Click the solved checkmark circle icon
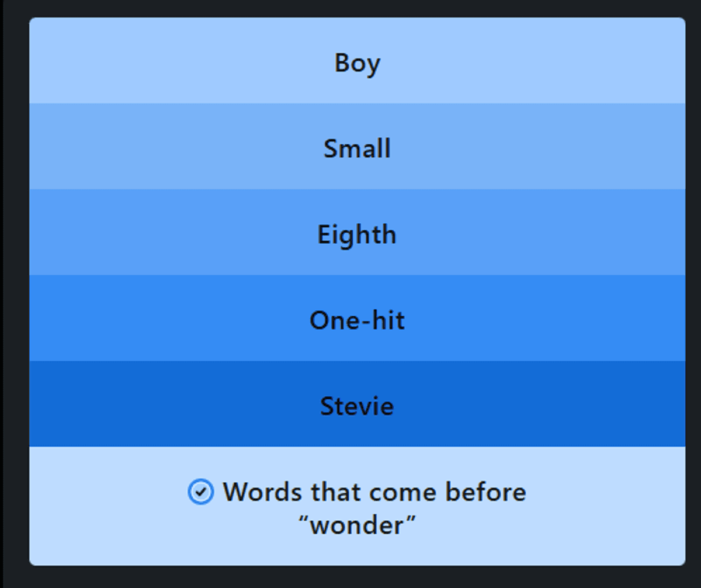 [x=200, y=492]
